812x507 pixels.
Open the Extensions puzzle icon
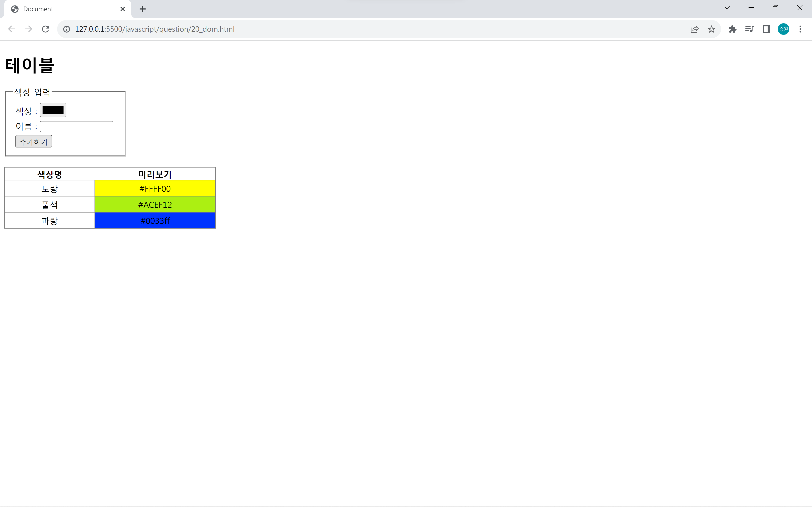pyautogui.click(x=732, y=29)
